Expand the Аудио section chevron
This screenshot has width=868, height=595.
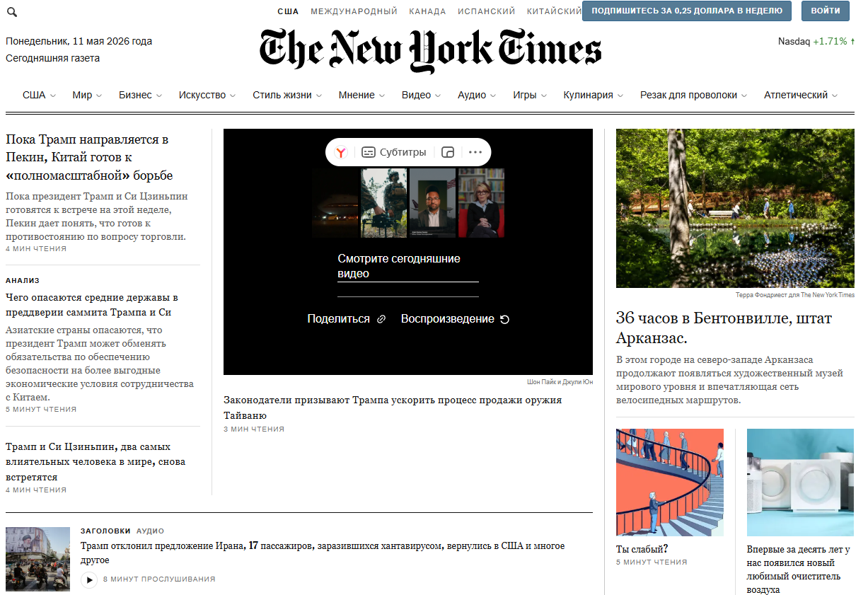click(x=493, y=96)
